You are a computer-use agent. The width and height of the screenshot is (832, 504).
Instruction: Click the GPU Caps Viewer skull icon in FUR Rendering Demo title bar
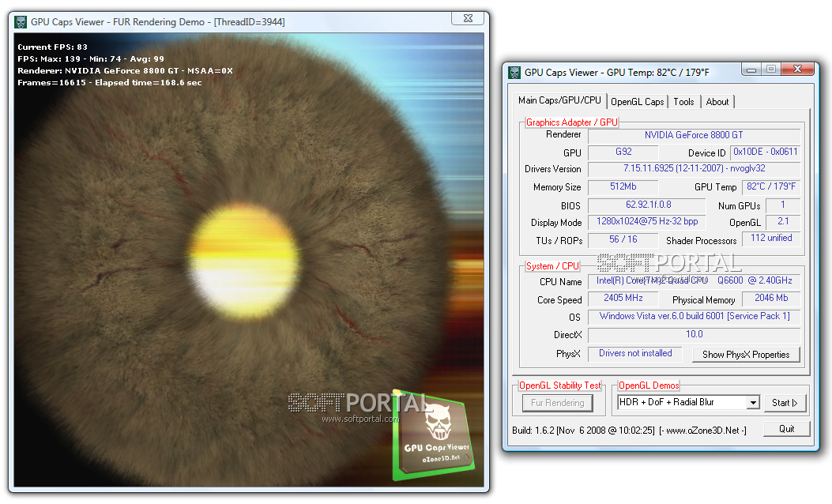click(21, 22)
